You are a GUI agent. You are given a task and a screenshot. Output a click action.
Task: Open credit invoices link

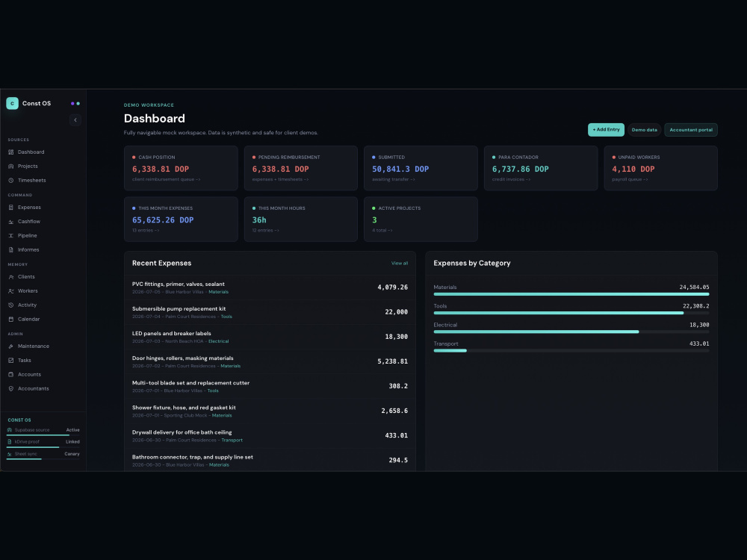(x=511, y=179)
